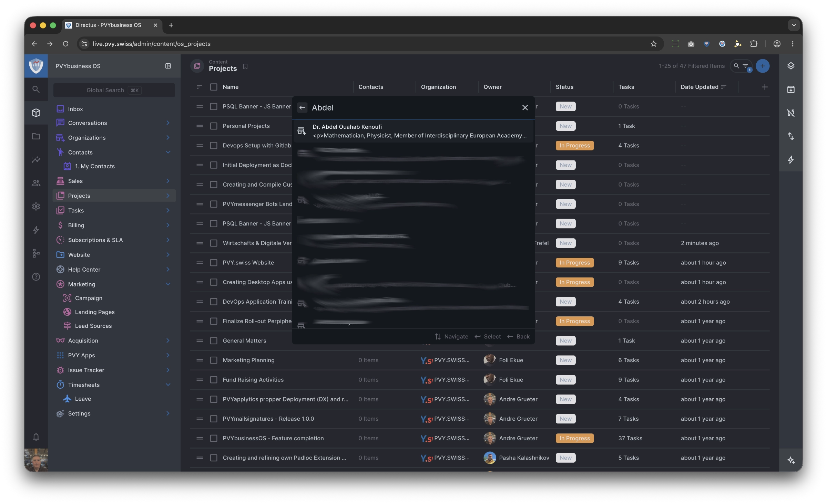Go back with the arrow in Abdel dialog
Viewport: 827px width, 504px height.
tap(302, 108)
